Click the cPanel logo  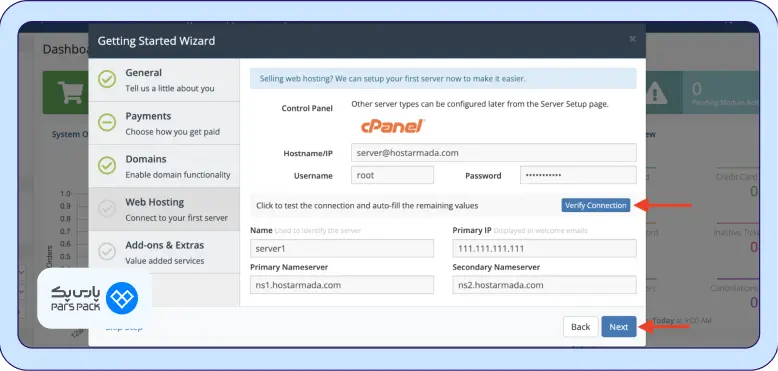pyautogui.click(x=393, y=126)
